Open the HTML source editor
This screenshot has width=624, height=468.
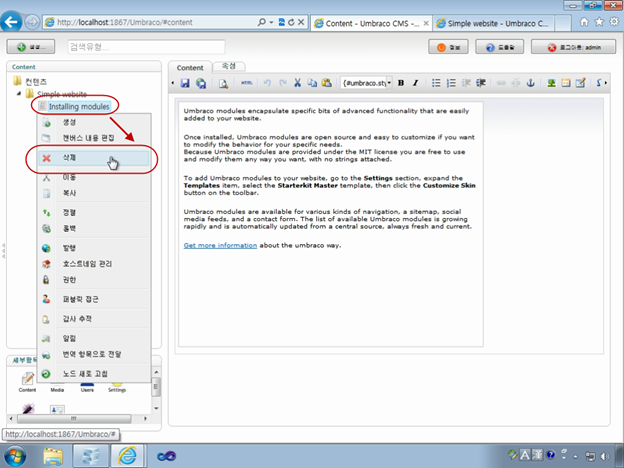tap(247, 83)
